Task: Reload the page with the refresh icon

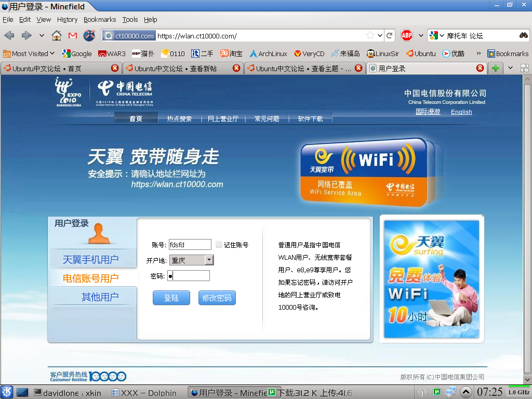Action: click(390, 35)
